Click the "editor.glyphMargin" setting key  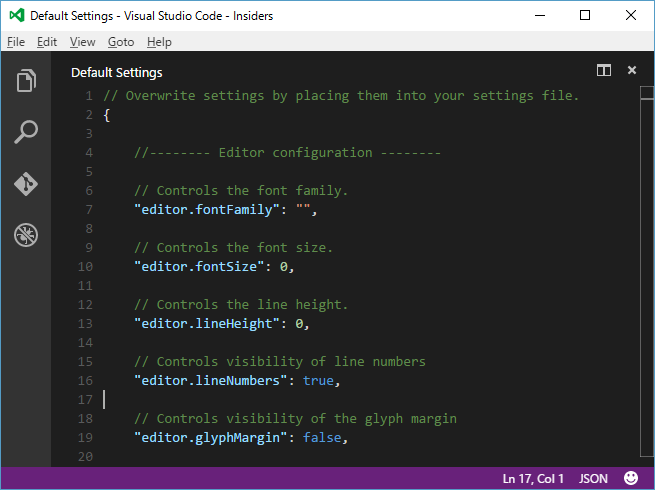point(210,437)
